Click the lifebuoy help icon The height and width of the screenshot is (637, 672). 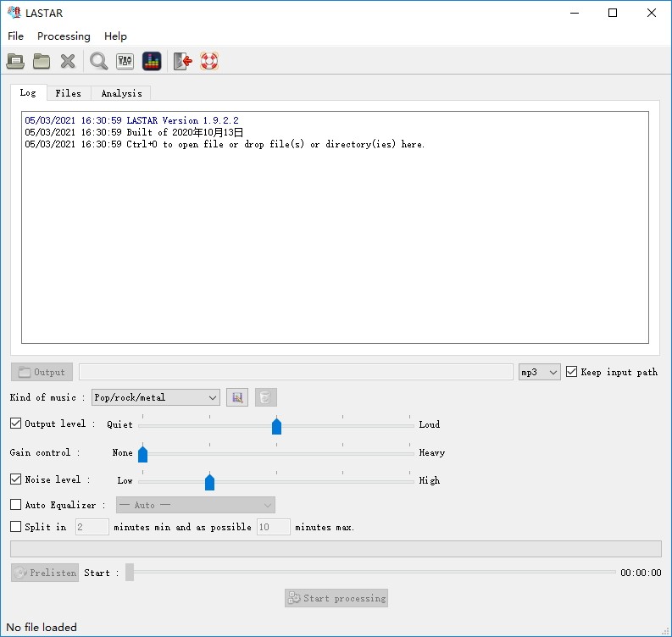click(x=209, y=61)
